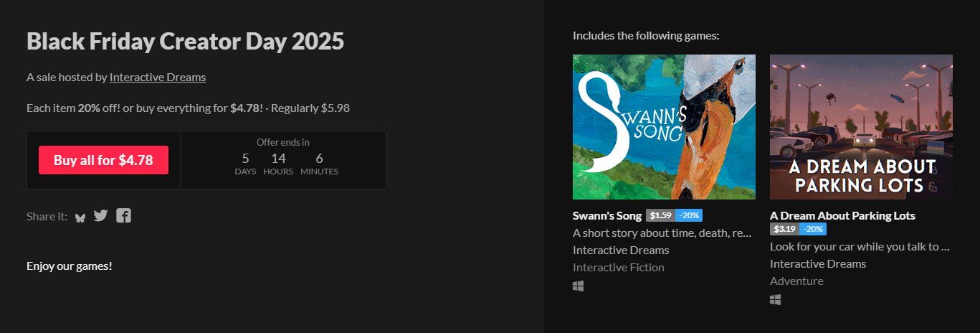This screenshot has width=980, height=333.
Task: Open Interactive Dreams link under Parking Lots game
Action: (818, 263)
